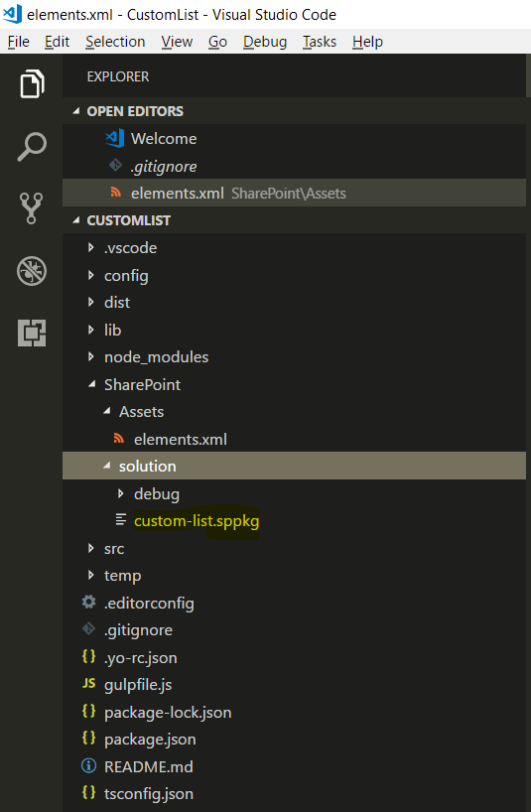Image resolution: width=531 pixels, height=812 pixels.
Task: Click the info icon beside README.md
Action: click(89, 765)
